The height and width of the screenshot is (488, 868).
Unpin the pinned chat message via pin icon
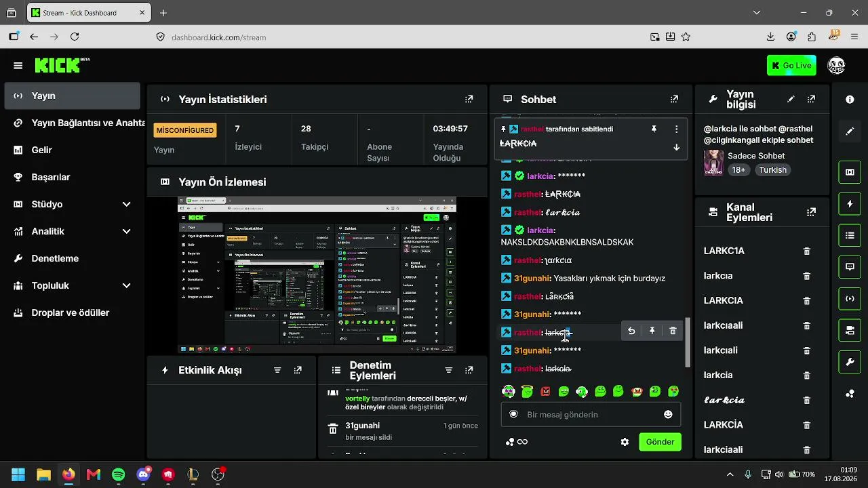click(x=654, y=129)
